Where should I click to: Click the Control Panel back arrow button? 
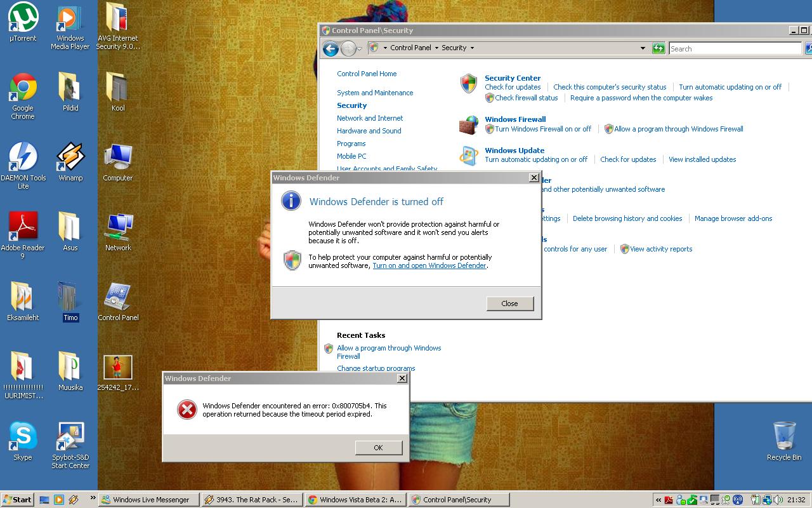pyautogui.click(x=330, y=48)
